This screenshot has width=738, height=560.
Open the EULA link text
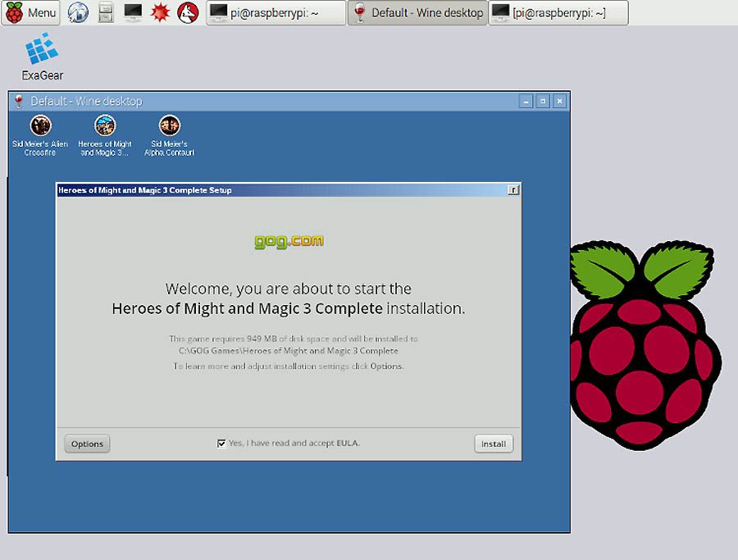(x=348, y=443)
